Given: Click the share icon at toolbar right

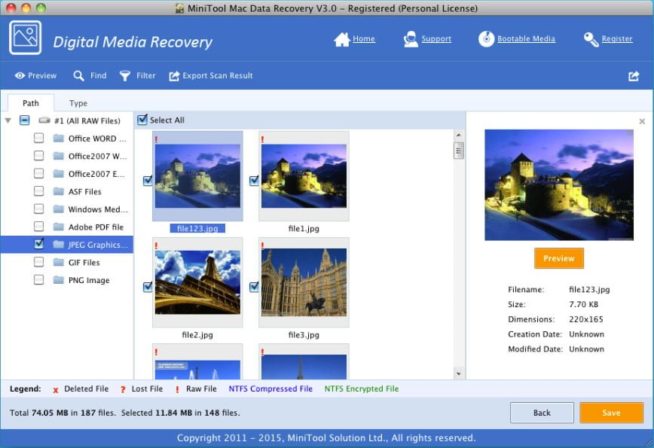Looking at the screenshot, I should click(x=634, y=76).
